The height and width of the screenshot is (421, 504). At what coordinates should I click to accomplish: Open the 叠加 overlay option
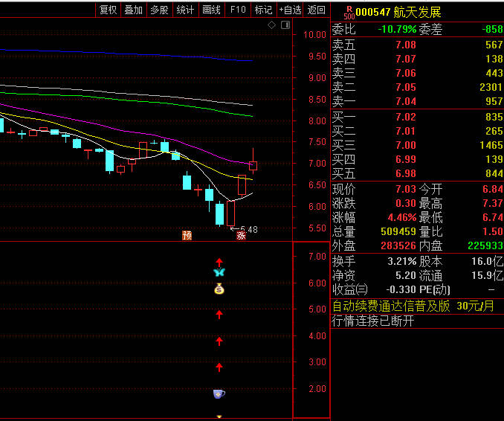[133, 10]
